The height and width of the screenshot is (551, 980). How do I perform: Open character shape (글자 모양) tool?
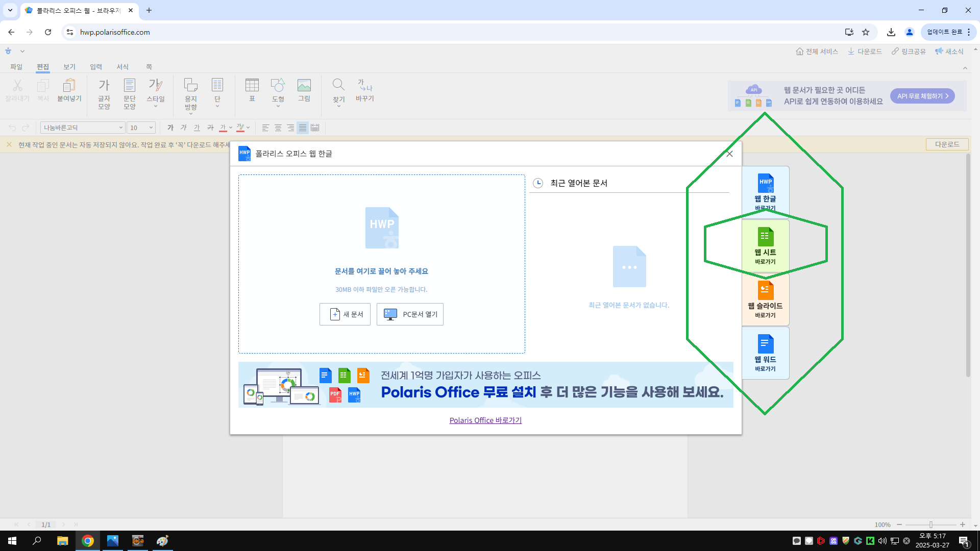[104, 94]
